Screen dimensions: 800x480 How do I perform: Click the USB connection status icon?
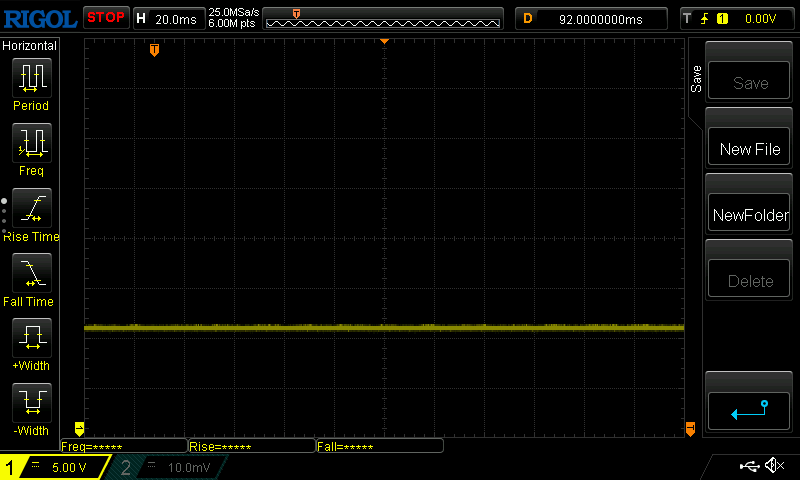(749, 466)
